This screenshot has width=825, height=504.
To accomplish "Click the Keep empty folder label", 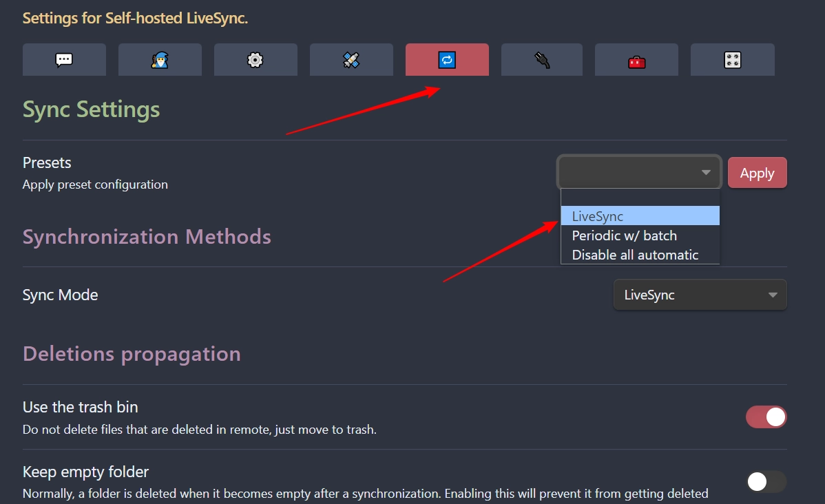I will pos(86,472).
